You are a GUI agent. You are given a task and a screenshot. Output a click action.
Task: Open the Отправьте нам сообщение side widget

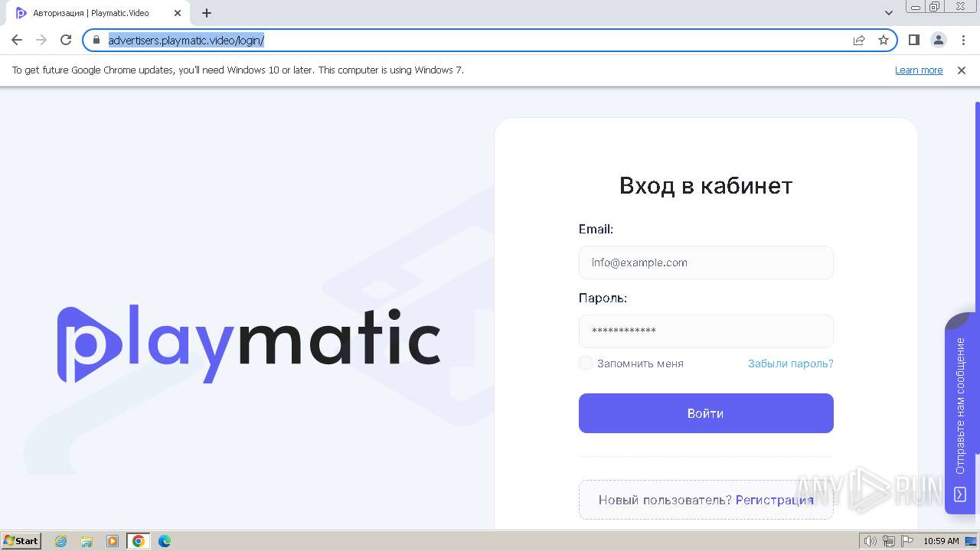[x=960, y=412]
